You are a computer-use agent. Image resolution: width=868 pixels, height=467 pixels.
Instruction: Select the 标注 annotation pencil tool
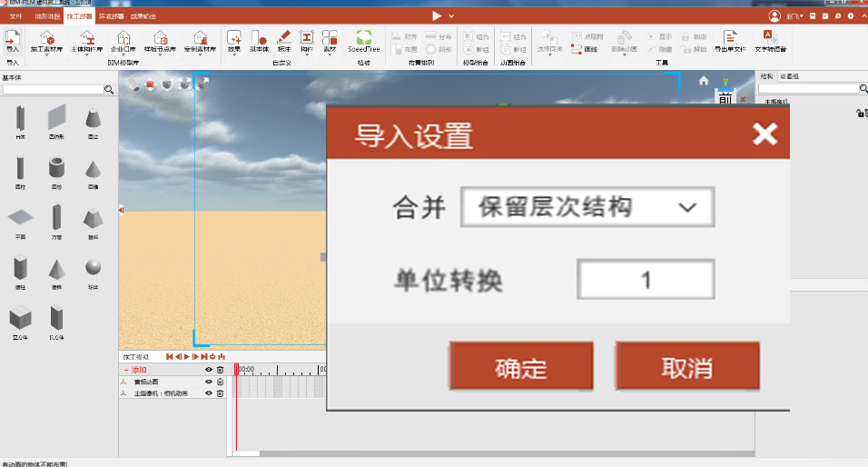[x=284, y=42]
